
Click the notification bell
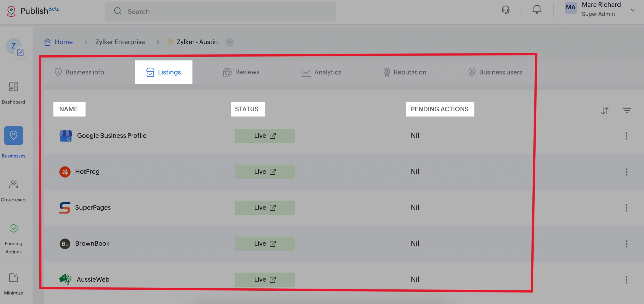[537, 9]
